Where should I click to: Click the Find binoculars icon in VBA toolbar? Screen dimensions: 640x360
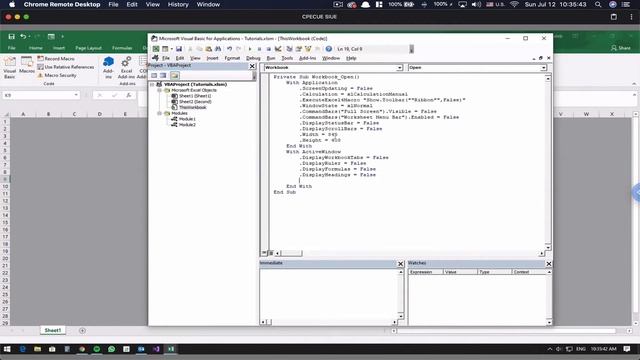tap(218, 49)
